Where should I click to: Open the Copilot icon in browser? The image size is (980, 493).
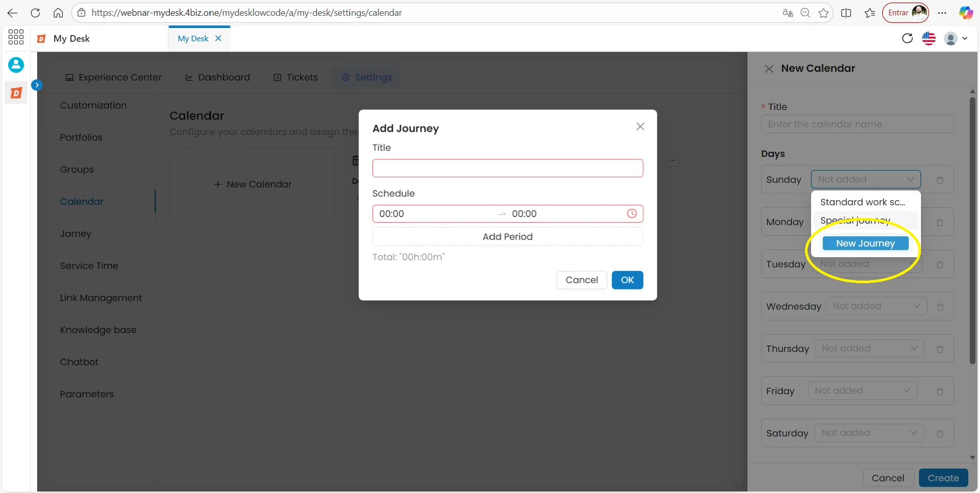point(966,13)
